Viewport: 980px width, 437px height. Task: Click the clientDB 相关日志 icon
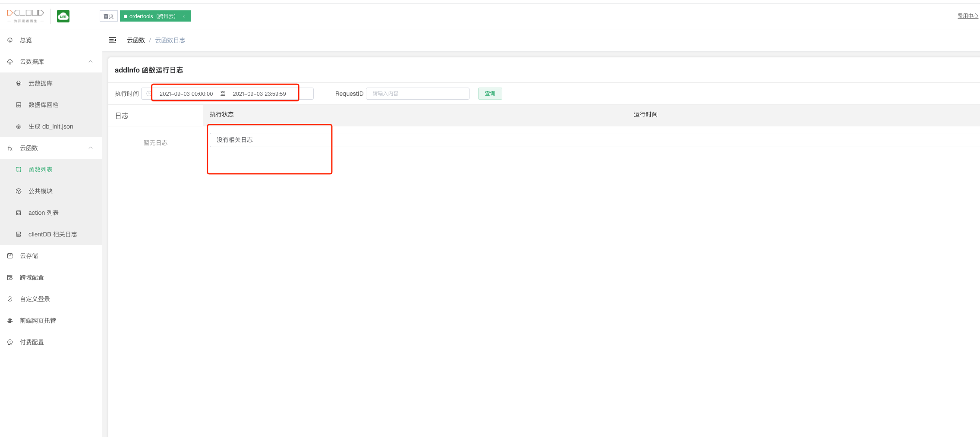(19, 234)
